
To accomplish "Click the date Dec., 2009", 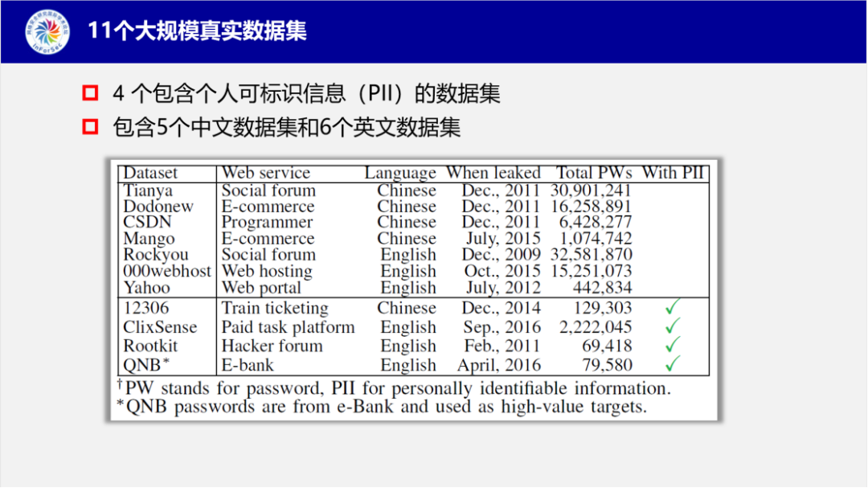I will pyautogui.click(x=501, y=256).
